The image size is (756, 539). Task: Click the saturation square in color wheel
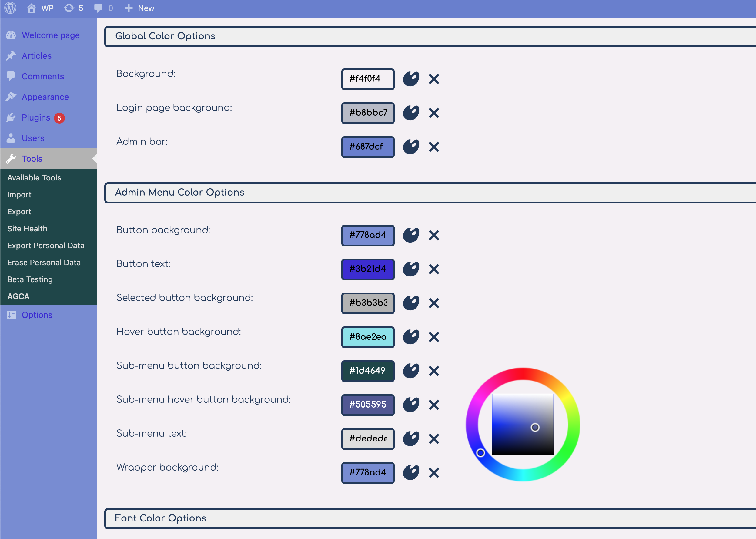pyautogui.click(x=523, y=424)
